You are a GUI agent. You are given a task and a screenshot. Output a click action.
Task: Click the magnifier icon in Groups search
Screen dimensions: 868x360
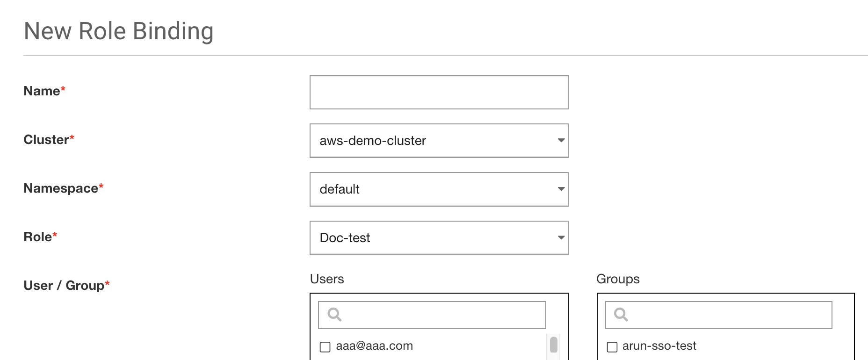click(x=621, y=315)
